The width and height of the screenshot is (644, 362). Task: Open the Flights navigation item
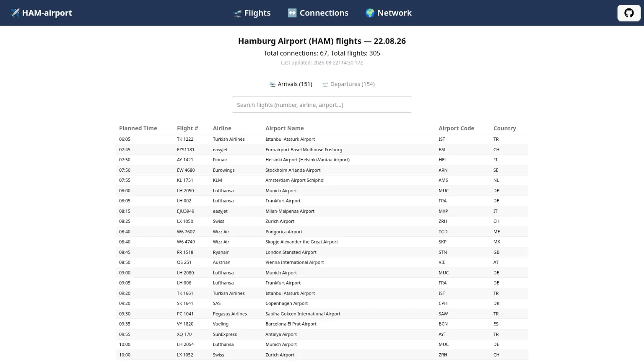pos(252,13)
